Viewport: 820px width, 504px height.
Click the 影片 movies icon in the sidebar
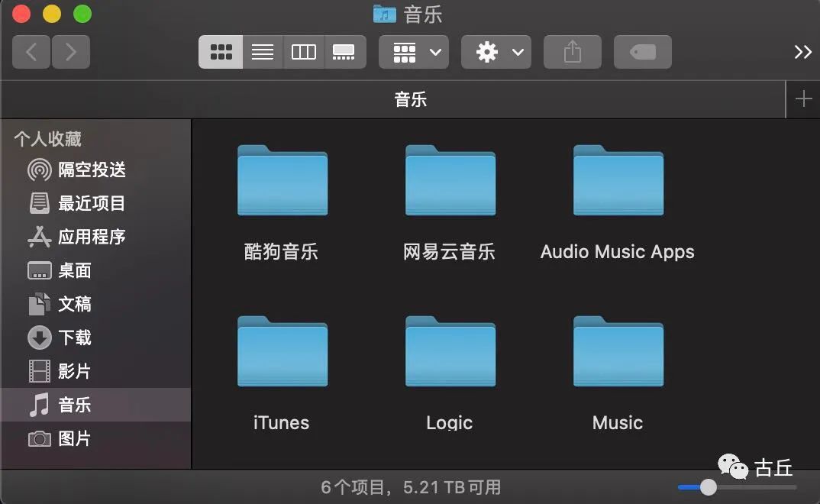point(39,371)
